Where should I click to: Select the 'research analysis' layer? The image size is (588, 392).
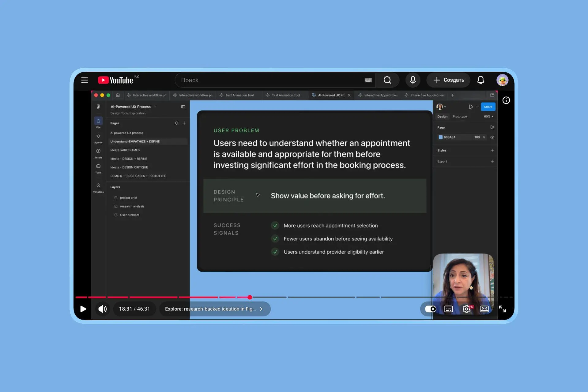tap(132, 206)
